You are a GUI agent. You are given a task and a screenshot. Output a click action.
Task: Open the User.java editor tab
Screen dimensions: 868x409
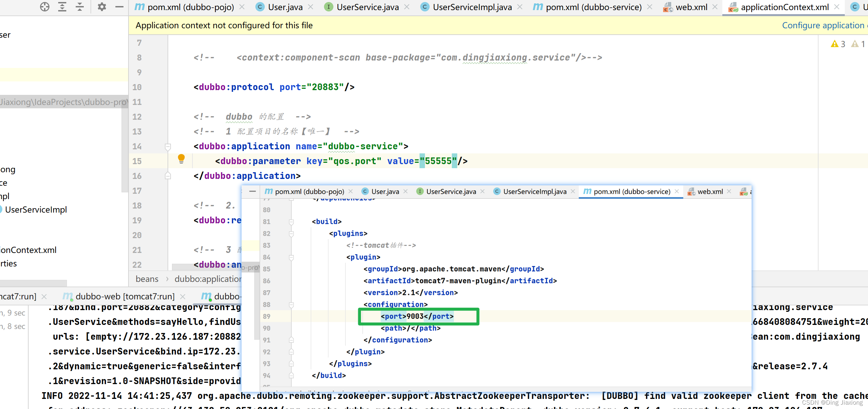[x=279, y=7]
